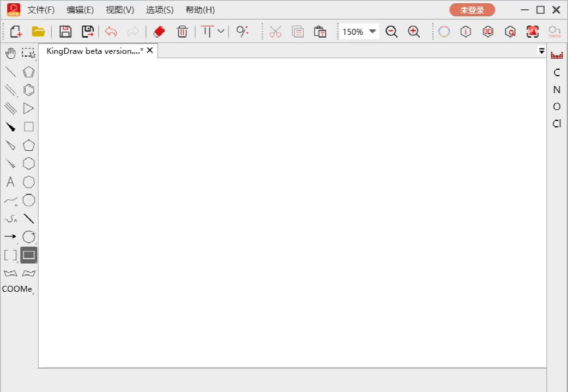Open the 文件(F) menu
The width and height of the screenshot is (568, 392).
(41, 10)
